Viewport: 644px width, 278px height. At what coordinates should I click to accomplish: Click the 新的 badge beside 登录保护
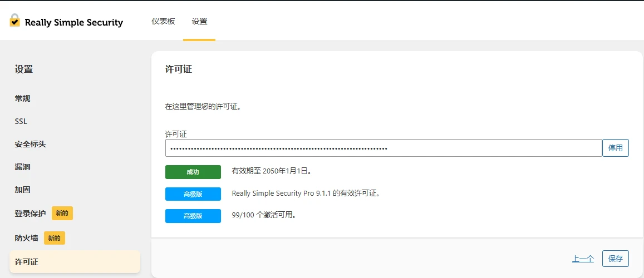(62, 213)
